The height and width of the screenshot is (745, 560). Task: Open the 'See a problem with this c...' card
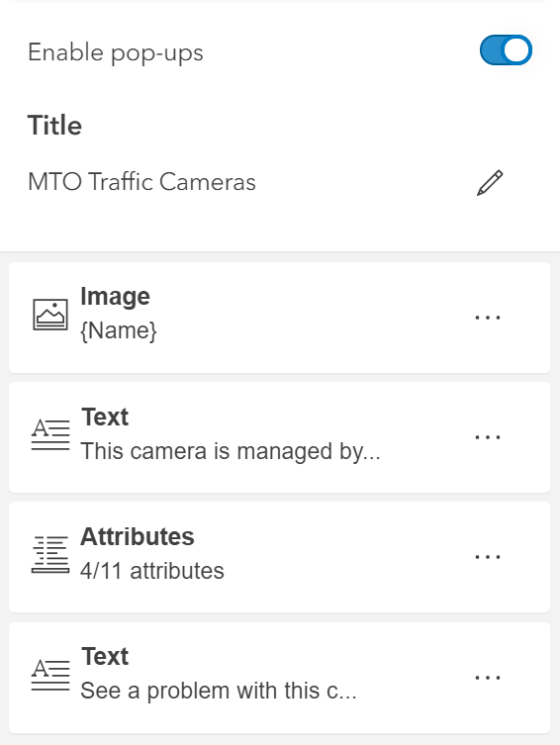pyautogui.click(x=279, y=678)
